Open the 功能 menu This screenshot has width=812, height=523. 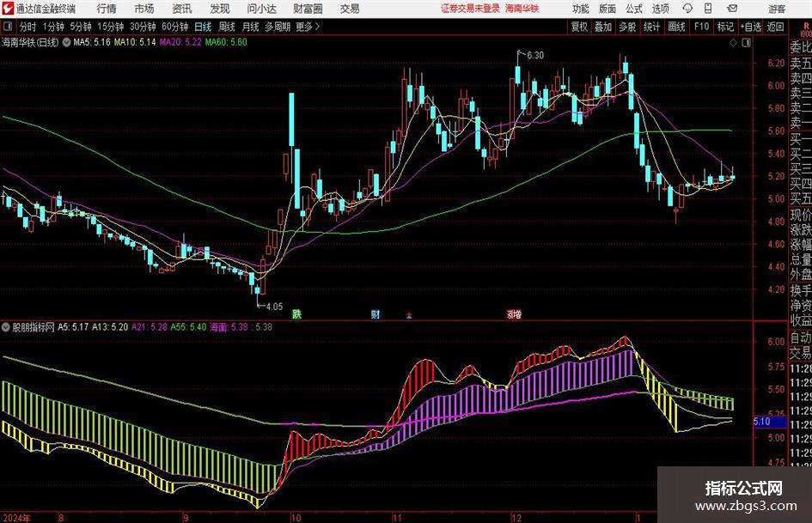coord(581,9)
